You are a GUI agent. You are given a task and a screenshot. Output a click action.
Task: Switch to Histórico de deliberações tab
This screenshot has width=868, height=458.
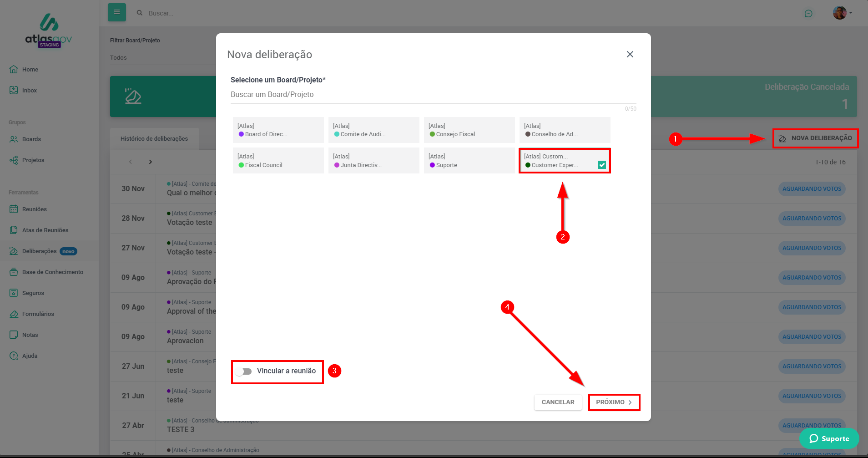tap(154, 139)
